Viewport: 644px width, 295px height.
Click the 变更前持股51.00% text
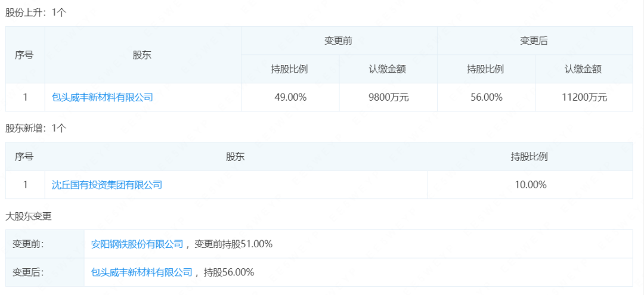click(233, 244)
